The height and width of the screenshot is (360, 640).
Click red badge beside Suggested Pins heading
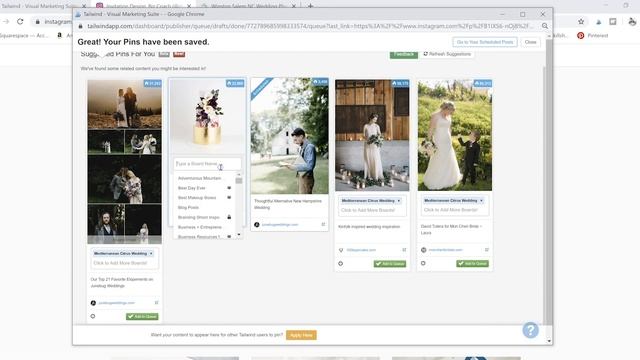(179, 54)
